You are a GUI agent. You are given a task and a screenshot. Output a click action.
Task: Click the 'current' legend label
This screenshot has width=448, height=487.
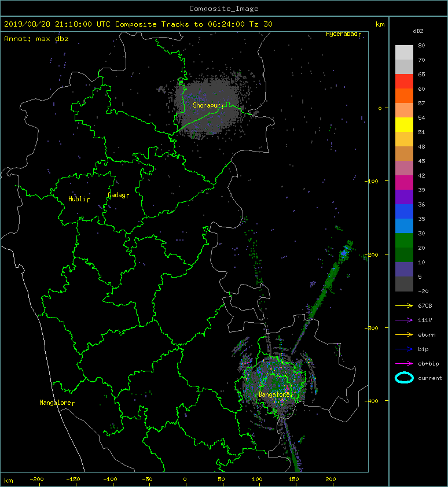coord(430,378)
